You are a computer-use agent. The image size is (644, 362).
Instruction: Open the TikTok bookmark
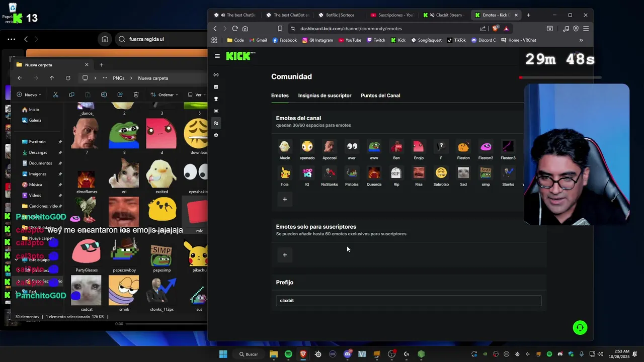456,40
